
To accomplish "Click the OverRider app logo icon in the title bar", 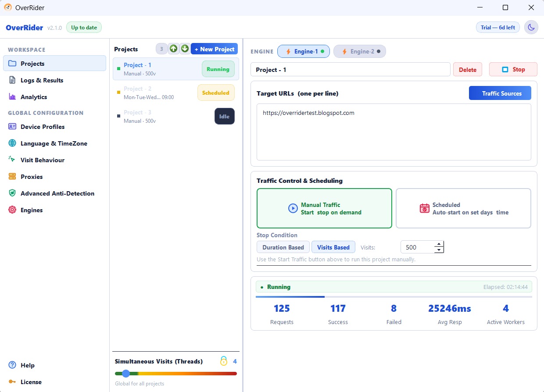I will (x=8, y=7).
